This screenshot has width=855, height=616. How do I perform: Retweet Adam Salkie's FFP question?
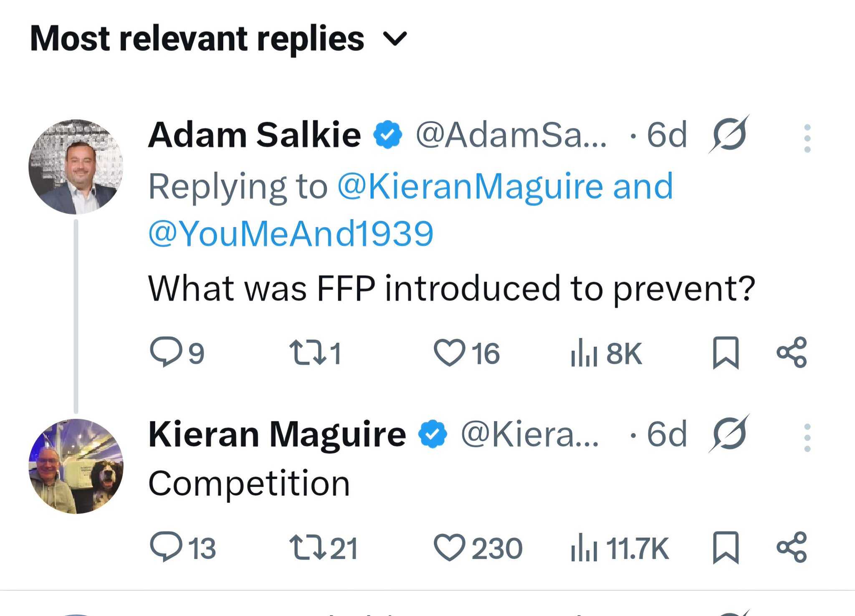pos(308,353)
